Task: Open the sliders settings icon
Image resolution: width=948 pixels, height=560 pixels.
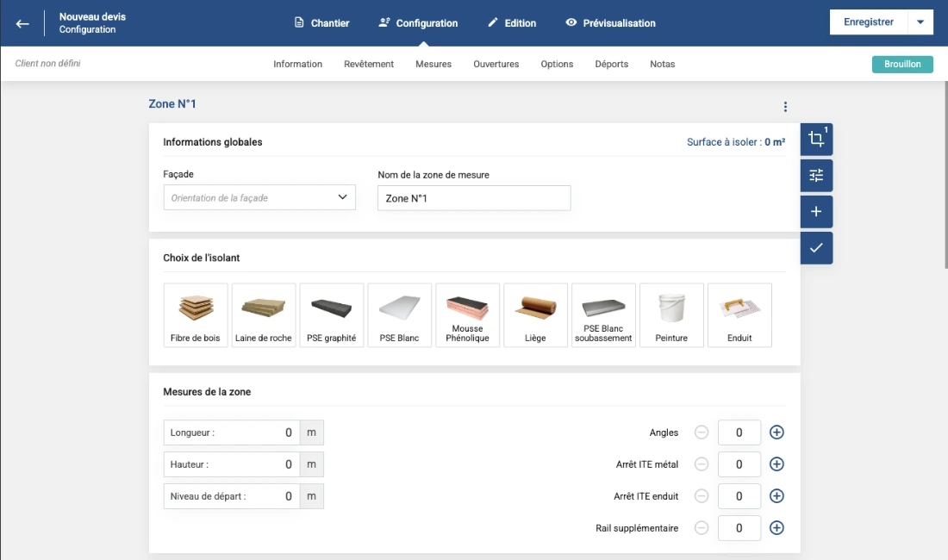Action: pos(816,176)
